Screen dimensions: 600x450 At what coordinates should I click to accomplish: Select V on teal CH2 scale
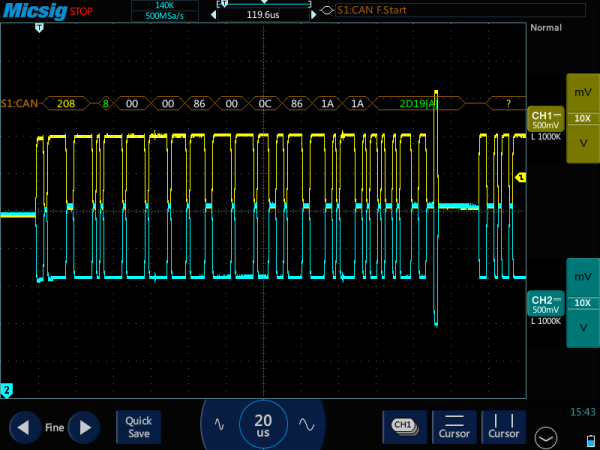583,328
